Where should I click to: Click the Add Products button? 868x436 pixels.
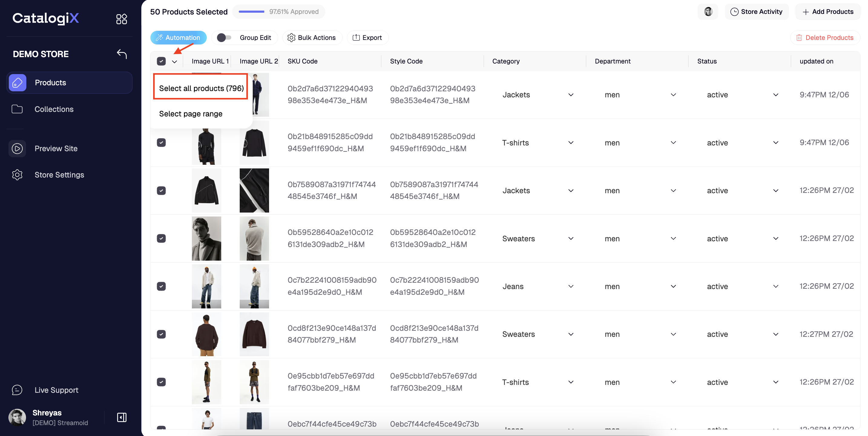click(x=828, y=12)
